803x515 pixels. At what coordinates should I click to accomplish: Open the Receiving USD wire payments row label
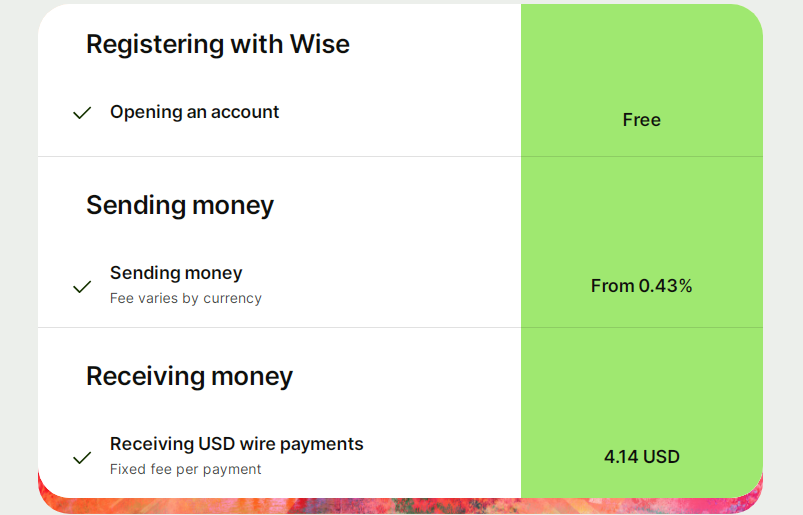[236, 444]
